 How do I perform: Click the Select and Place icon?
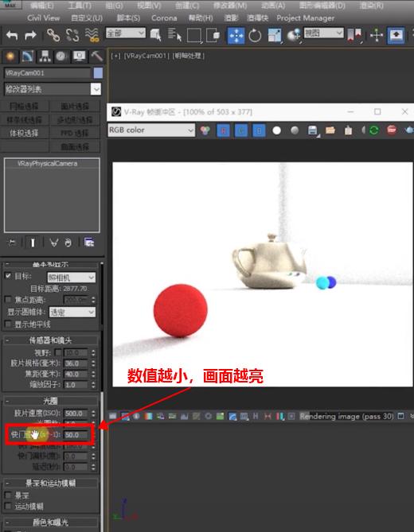(x=294, y=35)
